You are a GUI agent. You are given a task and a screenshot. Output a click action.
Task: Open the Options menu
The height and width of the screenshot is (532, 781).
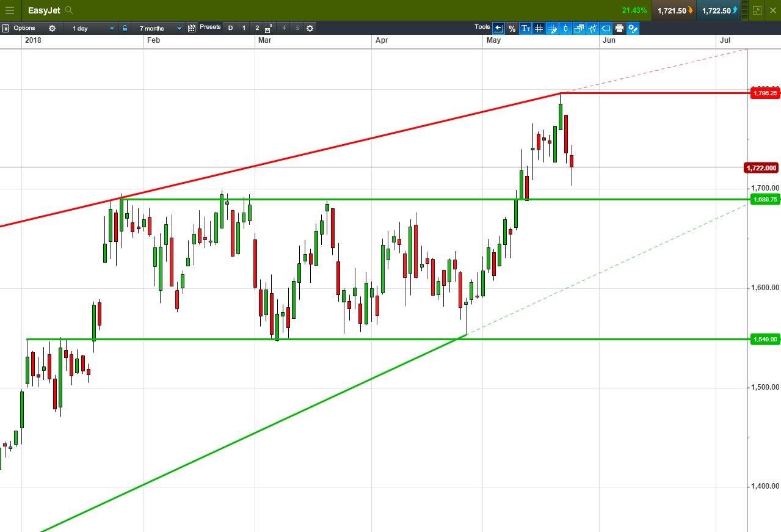[24, 28]
